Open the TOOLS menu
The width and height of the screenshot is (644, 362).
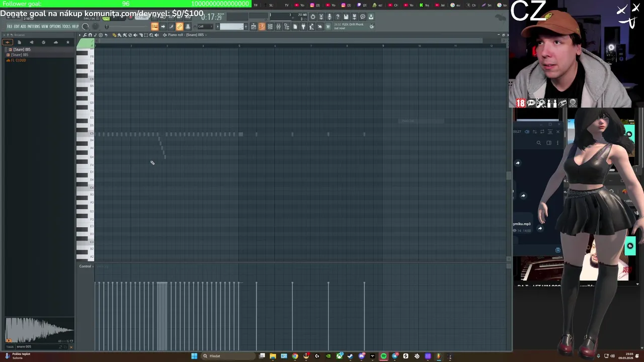(x=66, y=26)
